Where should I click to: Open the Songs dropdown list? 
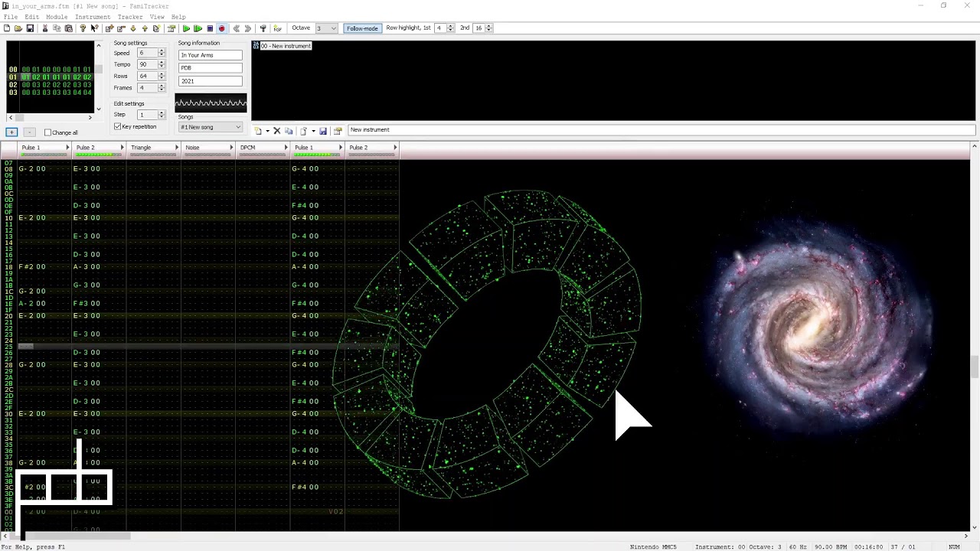pos(211,127)
